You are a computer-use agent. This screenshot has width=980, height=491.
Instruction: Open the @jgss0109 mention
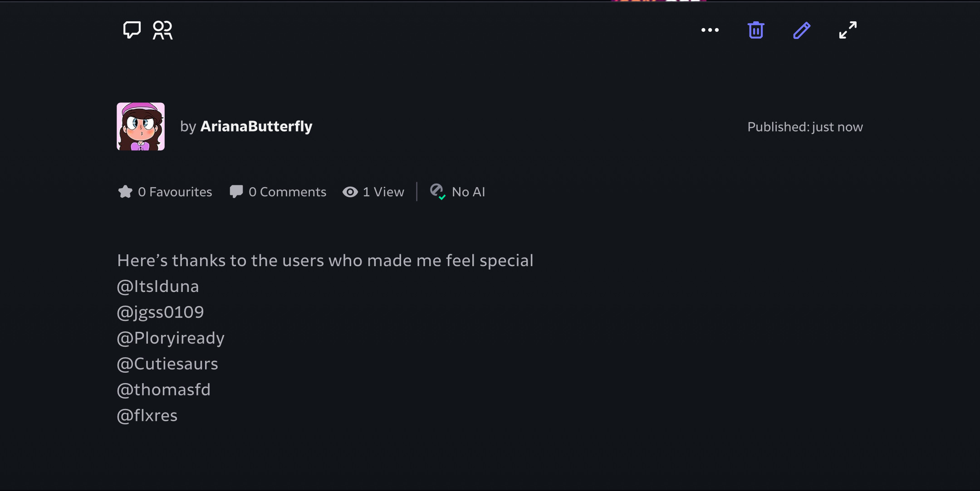click(x=161, y=312)
